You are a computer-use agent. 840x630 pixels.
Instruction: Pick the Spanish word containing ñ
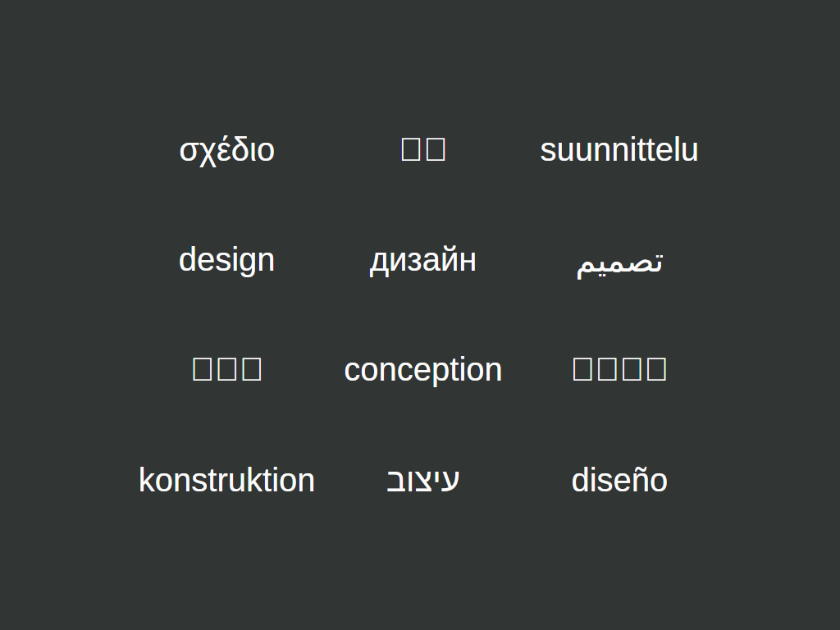[619, 480]
